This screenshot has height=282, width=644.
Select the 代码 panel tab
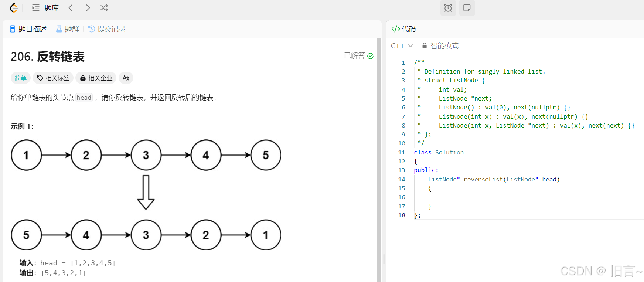pos(403,29)
